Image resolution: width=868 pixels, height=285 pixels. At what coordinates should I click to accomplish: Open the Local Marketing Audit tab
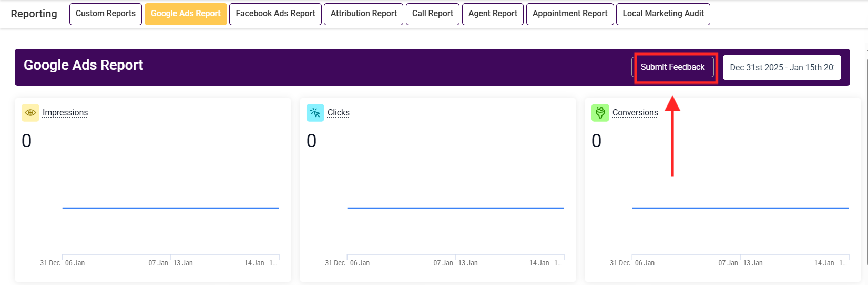pyautogui.click(x=663, y=14)
